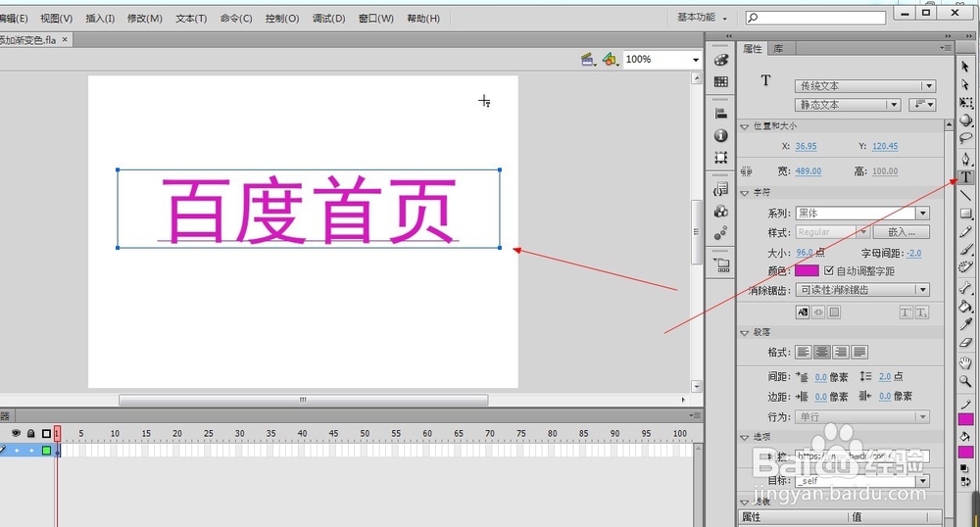Image resolution: width=980 pixels, height=527 pixels.
Task: Switch to the 库 tab
Action: pyautogui.click(x=778, y=49)
